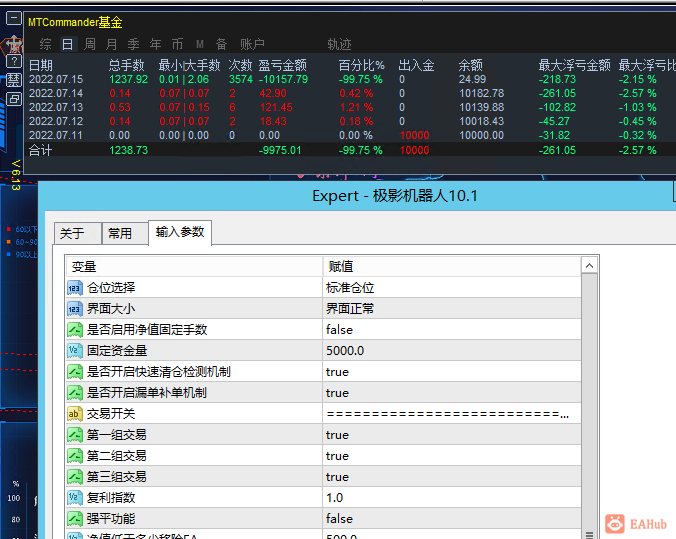Click the minimize panel icon in MTCommander sidebar
Viewport: 676px width, 539px height.
click(14, 19)
